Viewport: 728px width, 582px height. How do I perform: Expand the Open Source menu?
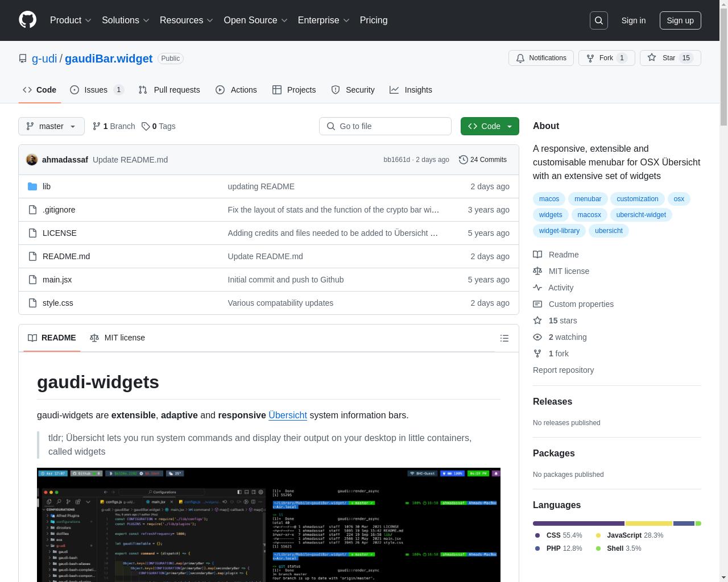[x=256, y=20]
